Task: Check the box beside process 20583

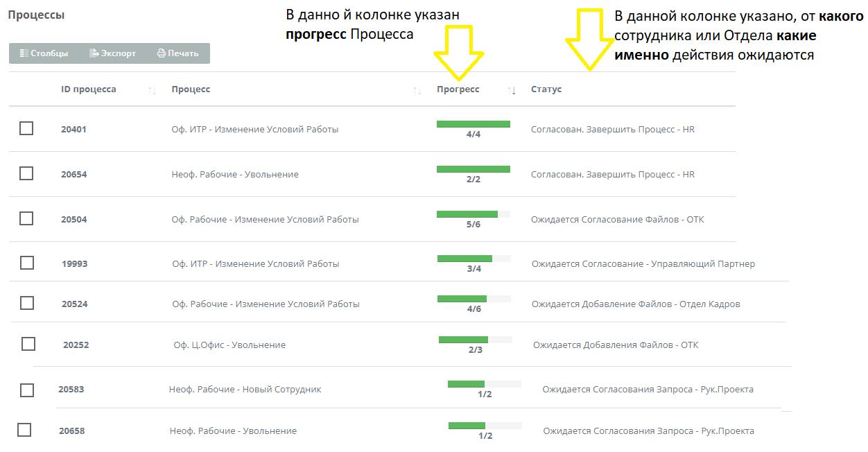Action: tap(27, 390)
